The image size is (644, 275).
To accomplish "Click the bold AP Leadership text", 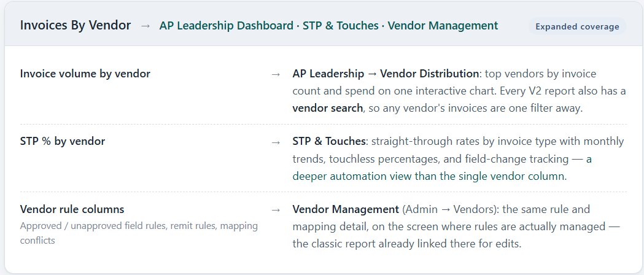I will pyautogui.click(x=328, y=74).
